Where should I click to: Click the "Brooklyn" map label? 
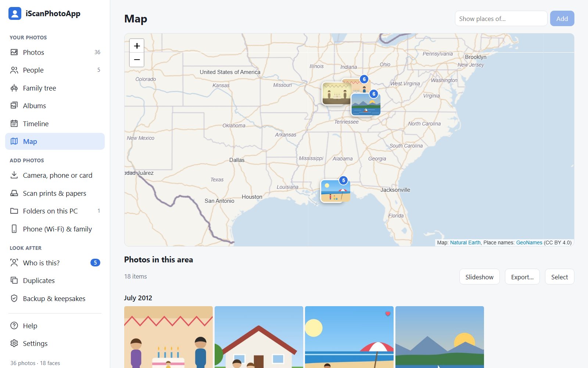tap(476, 57)
